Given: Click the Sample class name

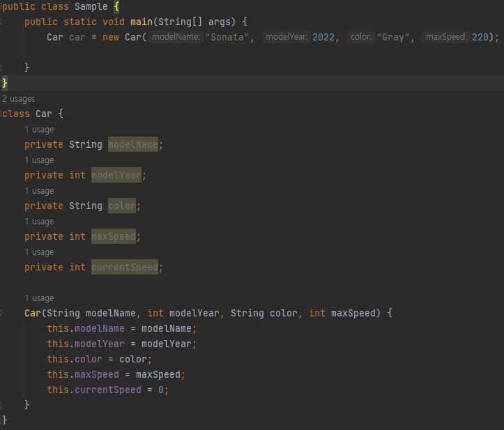Looking at the screenshot, I should (91, 6).
